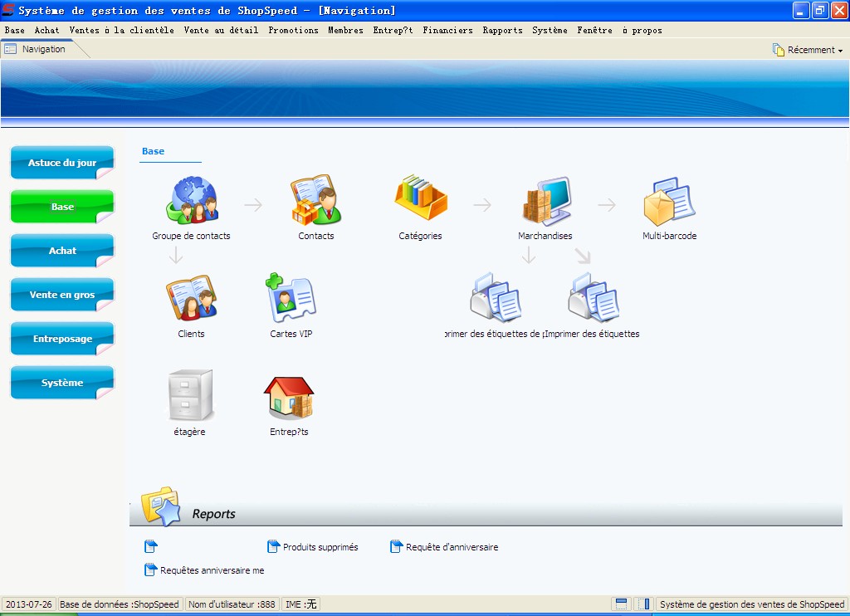
Task: Click vertical layout icon in status bar
Action: (x=643, y=604)
